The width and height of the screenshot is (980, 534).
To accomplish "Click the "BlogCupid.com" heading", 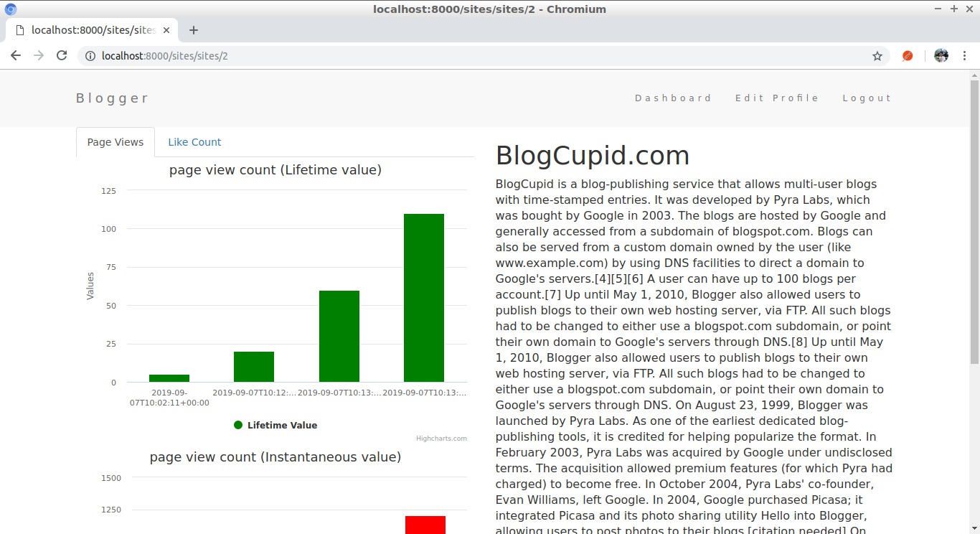I will tap(593, 156).
